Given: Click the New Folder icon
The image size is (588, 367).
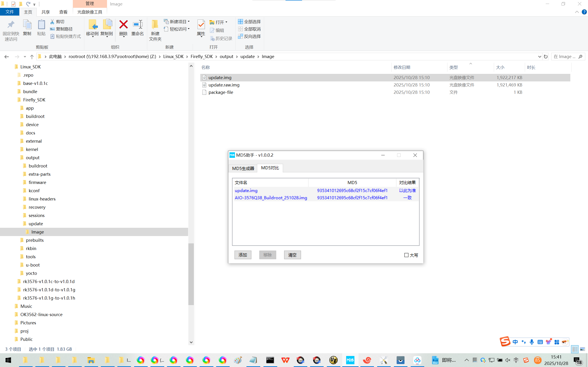Looking at the screenshot, I should point(155,25).
